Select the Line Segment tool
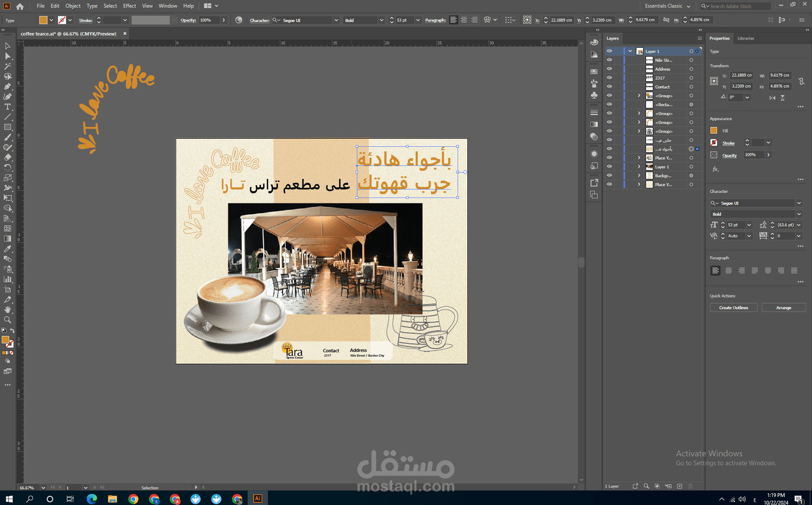The height and width of the screenshot is (505, 812). click(8, 117)
